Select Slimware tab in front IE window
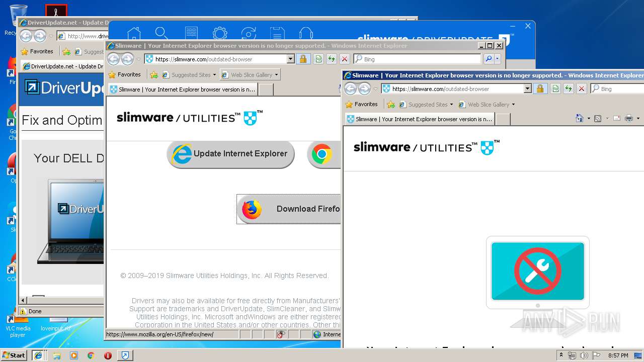Viewport: 644px width, 362px height. coord(420,119)
